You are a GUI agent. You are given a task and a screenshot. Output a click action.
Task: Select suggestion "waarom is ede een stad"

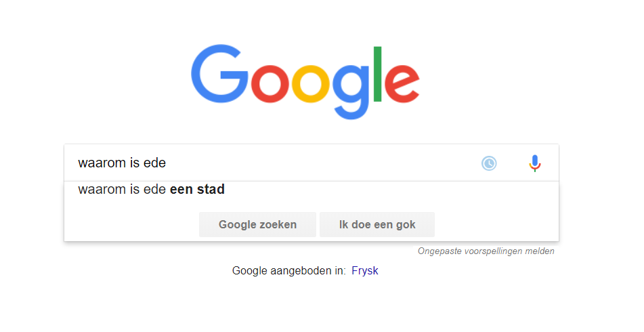click(x=312, y=190)
